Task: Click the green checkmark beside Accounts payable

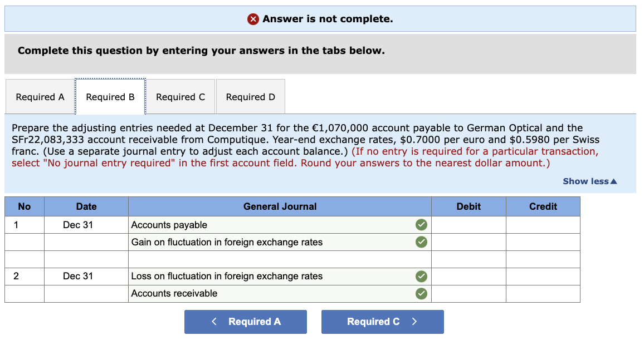Action: [421, 225]
